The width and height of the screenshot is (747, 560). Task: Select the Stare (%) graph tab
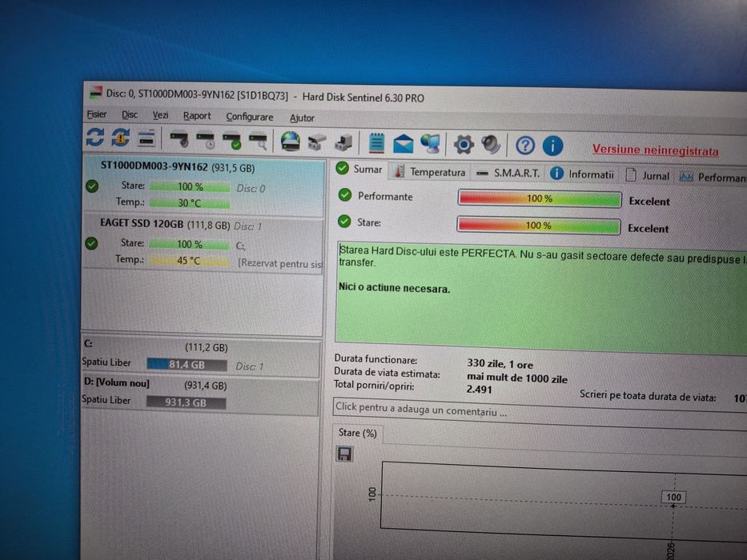tap(357, 433)
